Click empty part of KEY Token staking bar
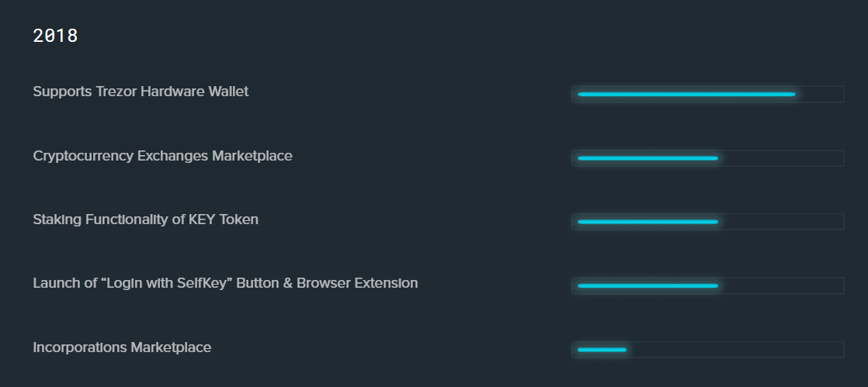The image size is (868, 387). point(781,222)
